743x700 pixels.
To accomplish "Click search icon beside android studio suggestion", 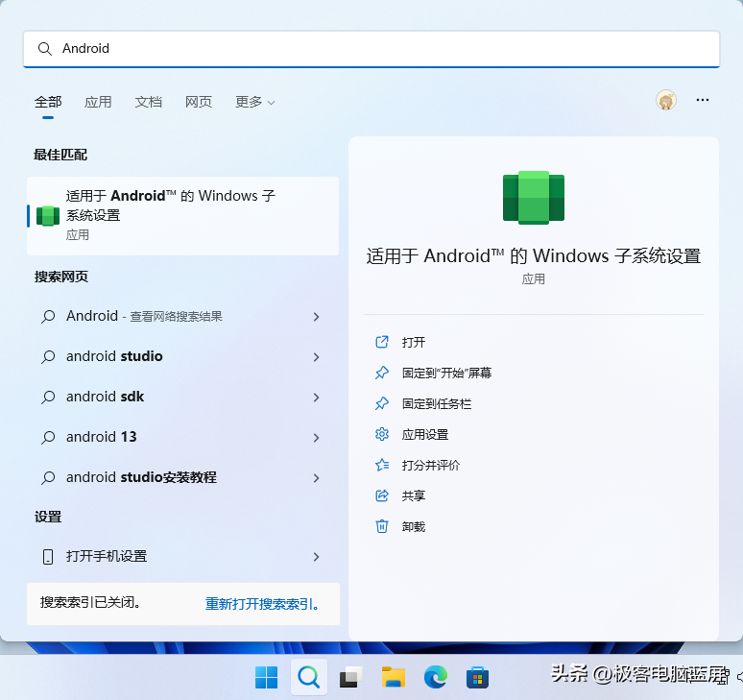I will (x=48, y=357).
